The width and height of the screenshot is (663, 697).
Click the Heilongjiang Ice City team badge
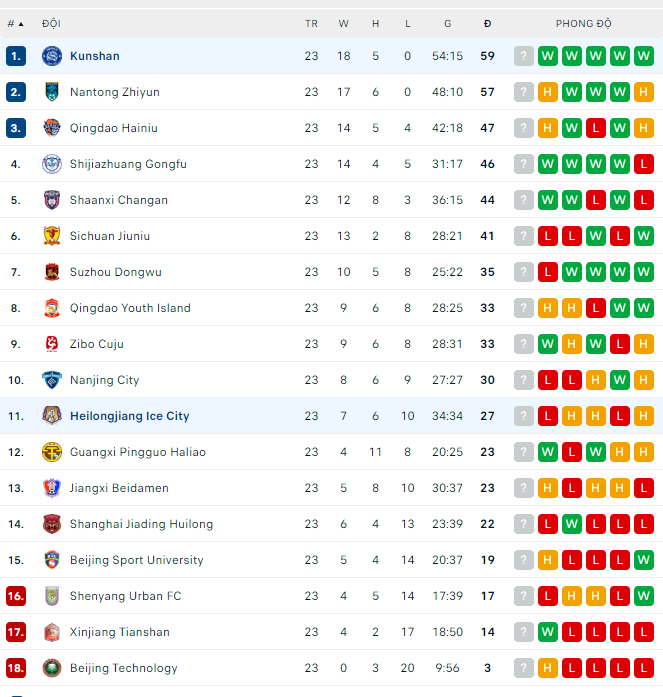(52, 416)
